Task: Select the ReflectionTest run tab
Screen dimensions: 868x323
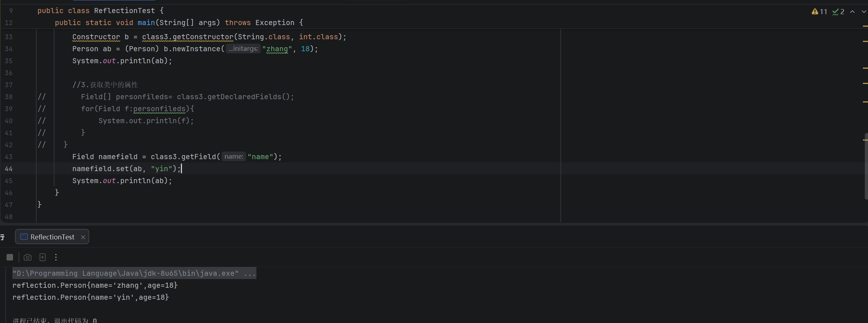Action: 52,237
